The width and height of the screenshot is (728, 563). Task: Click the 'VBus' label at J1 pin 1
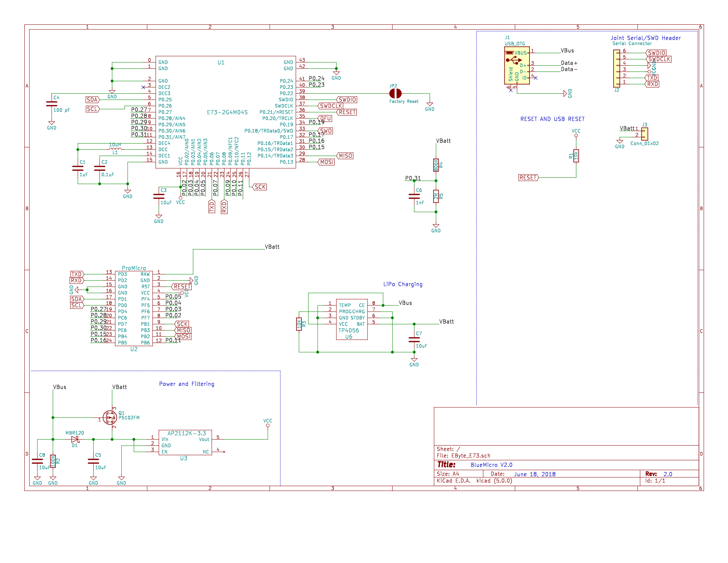(567, 51)
